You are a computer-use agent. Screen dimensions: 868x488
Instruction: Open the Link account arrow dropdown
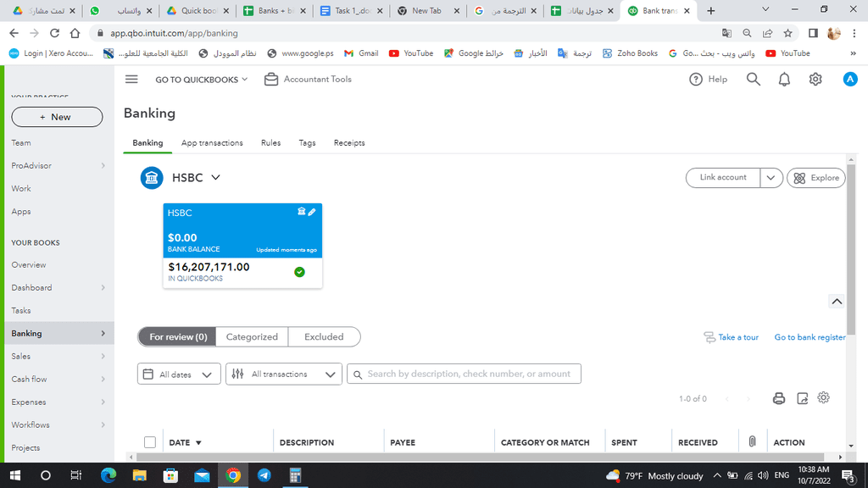[771, 178]
